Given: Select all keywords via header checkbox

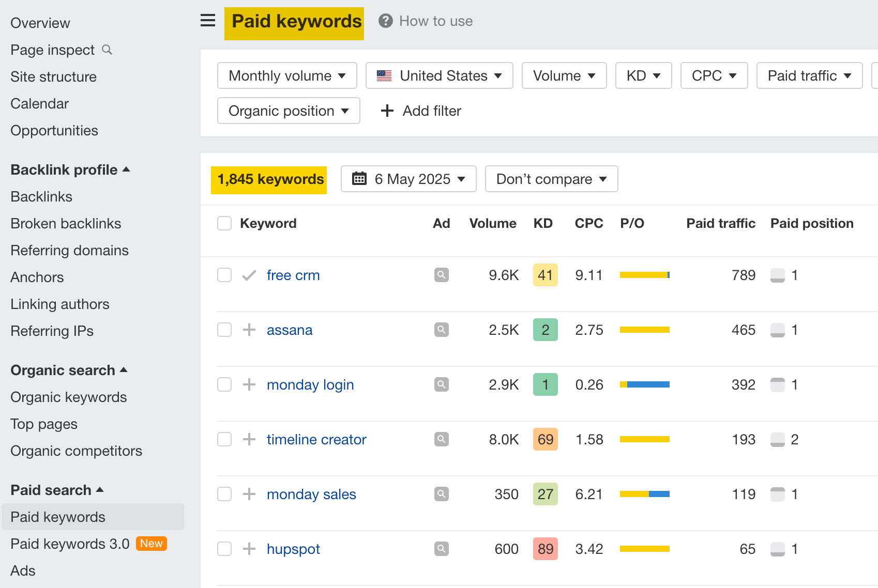Looking at the screenshot, I should pyautogui.click(x=224, y=223).
